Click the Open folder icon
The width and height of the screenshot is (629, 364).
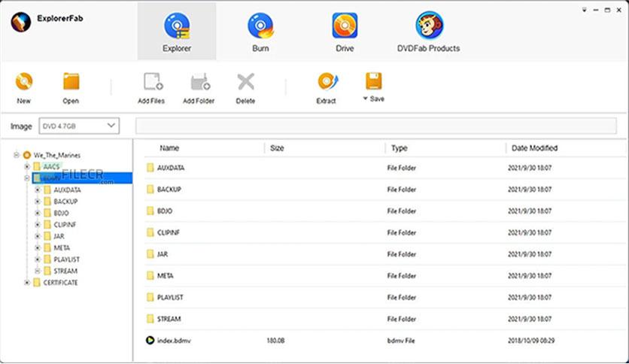[71, 82]
